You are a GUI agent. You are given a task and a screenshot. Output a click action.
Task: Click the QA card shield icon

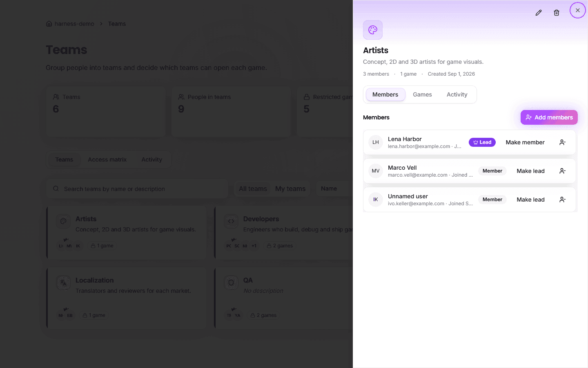point(231,283)
